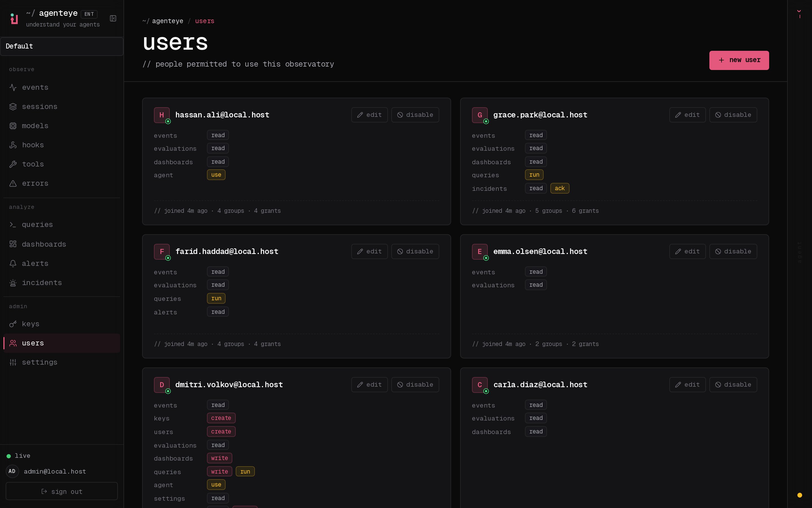Viewport: 812px width, 508px height.
Task: Click the yellow status dot at bottom right
Action: (800, 495)
